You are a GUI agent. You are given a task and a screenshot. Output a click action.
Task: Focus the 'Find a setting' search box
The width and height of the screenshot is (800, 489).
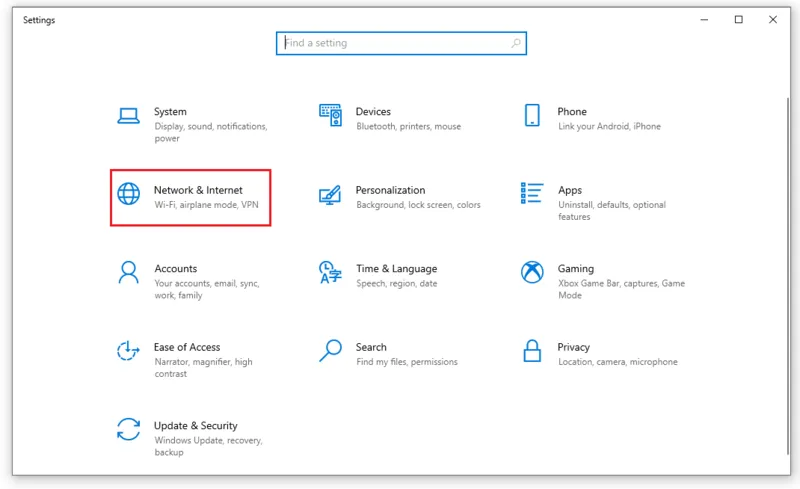tap(395, 44)
